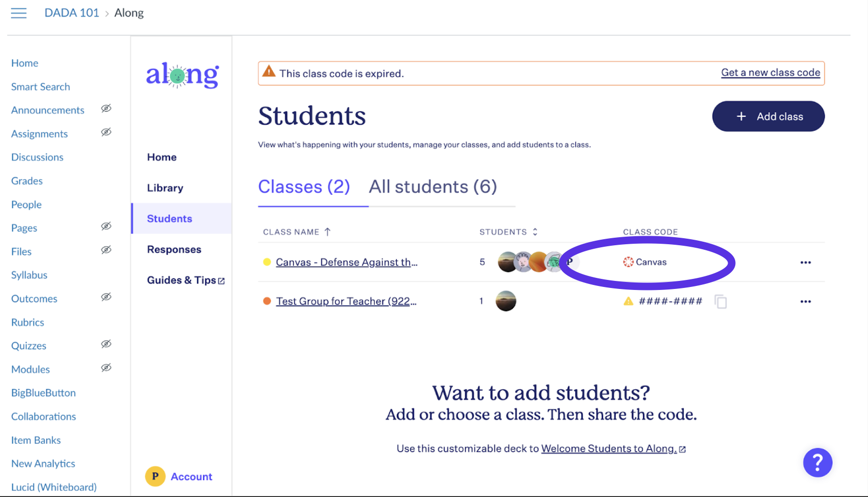The width and height of the screenshot is (868, 497).
Task: Sort by Class Name column arrow
Action: [x=328, y=232]
